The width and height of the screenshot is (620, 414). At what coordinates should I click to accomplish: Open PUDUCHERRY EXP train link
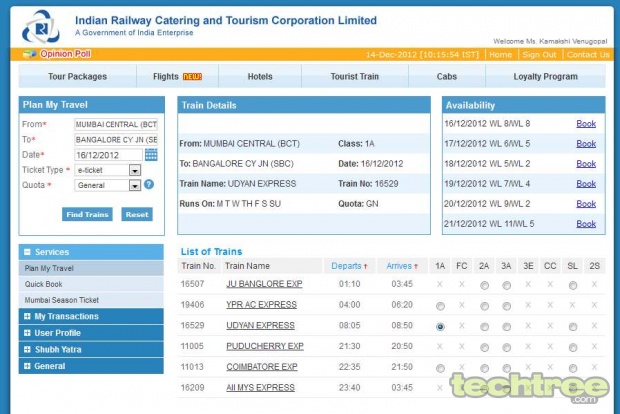click(265, 346)
